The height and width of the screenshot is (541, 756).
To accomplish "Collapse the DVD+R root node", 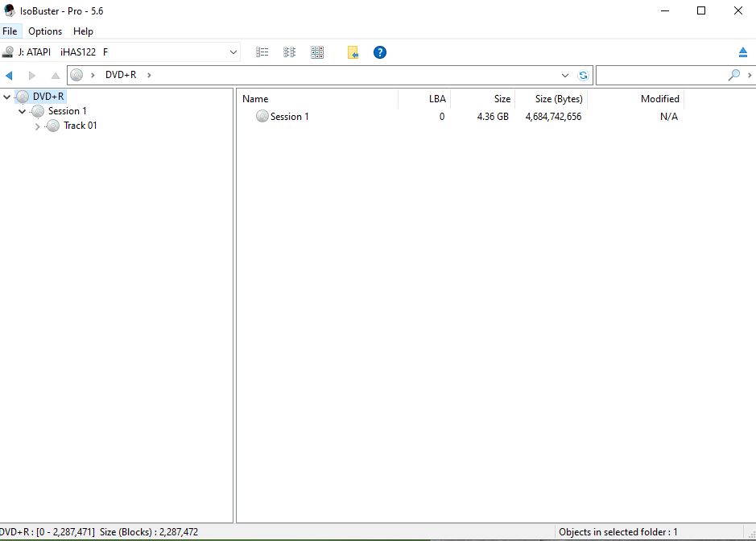I will (7, 97).
